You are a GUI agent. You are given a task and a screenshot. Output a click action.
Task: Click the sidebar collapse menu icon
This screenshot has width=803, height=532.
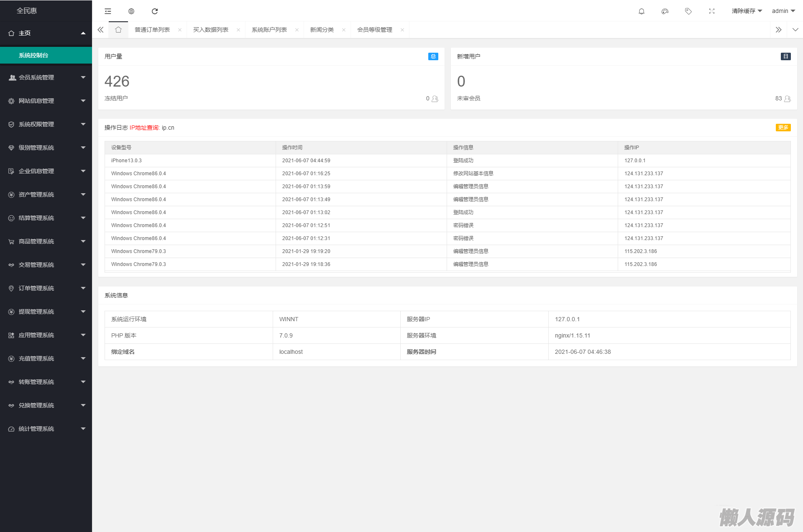[108, 11]
